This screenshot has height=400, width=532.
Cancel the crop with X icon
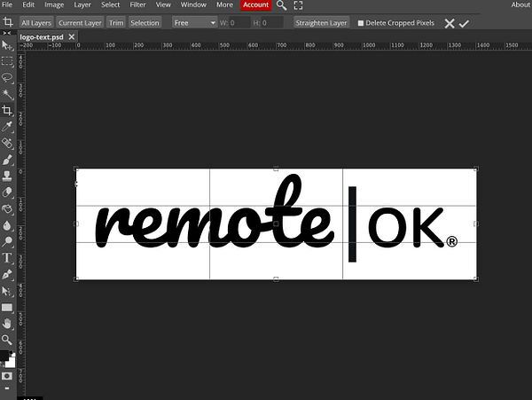pyautogui.click(x=450, y=23)
